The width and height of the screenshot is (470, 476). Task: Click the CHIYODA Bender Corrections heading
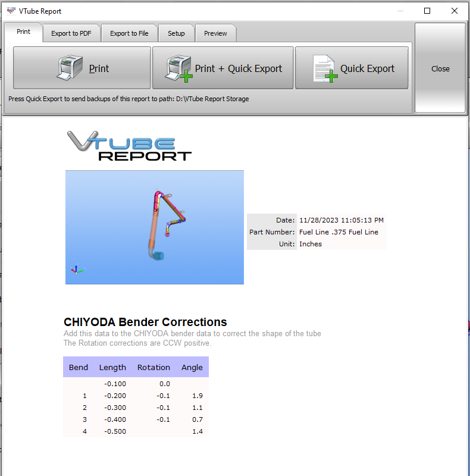(145, 322)
